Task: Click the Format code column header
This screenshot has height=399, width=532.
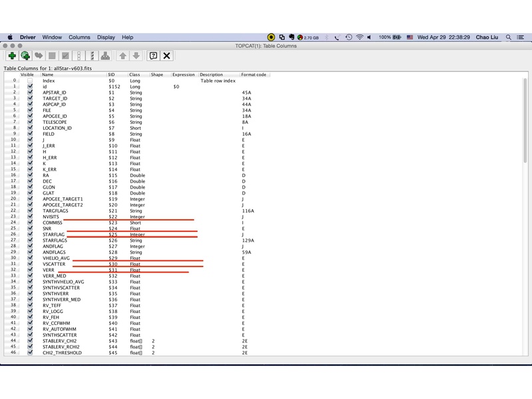Action: coord(254,75)
